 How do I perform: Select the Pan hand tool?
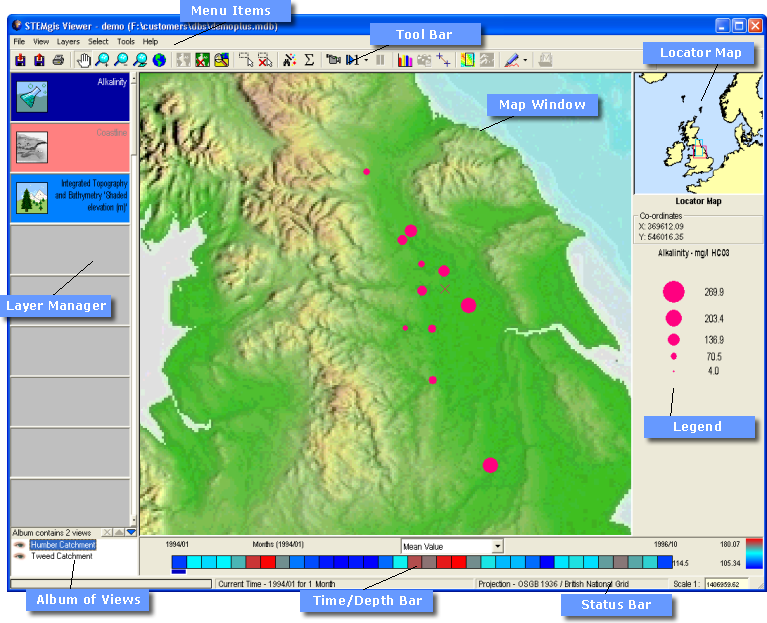pos(84,60)
